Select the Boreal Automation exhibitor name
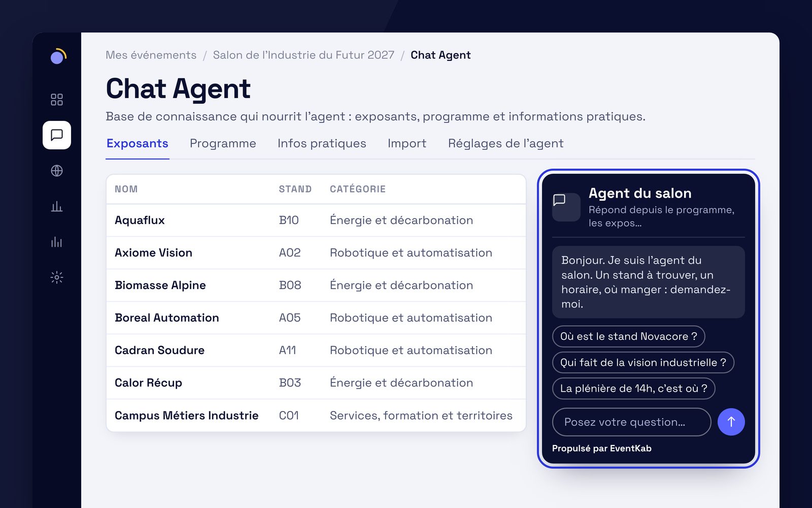This screenshot has height=508, width=812. click(x=167, y=317)
